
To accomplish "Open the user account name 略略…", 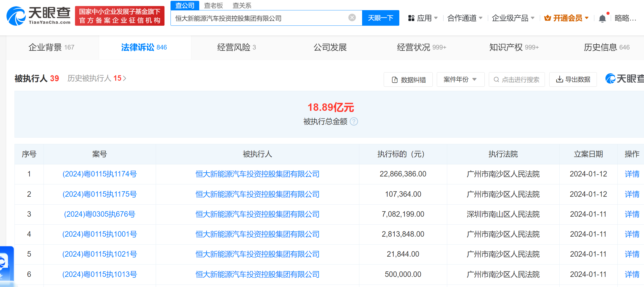I will point(625,18).
